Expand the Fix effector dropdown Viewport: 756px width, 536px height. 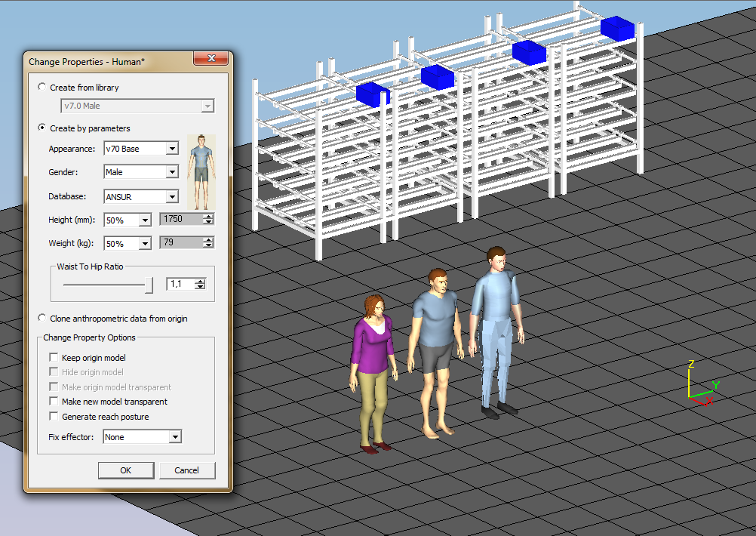coord(176,436)
